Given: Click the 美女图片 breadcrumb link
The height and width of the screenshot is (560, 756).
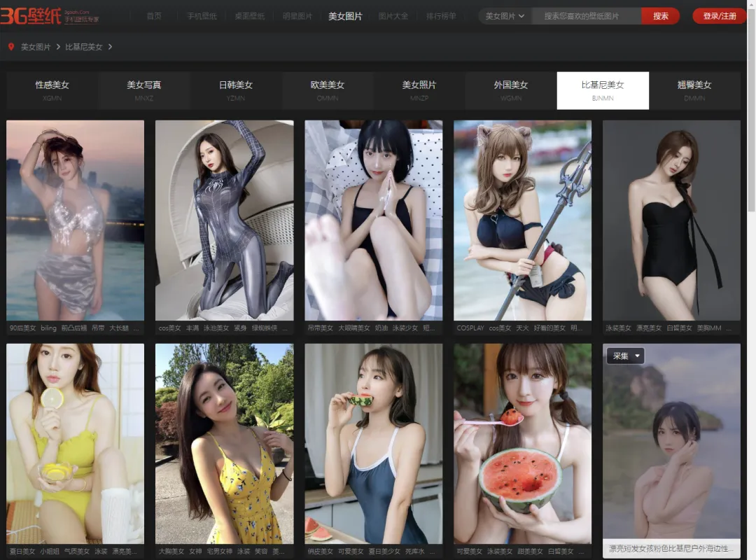Looking at the screenshot, I should (x=36, y=47).
